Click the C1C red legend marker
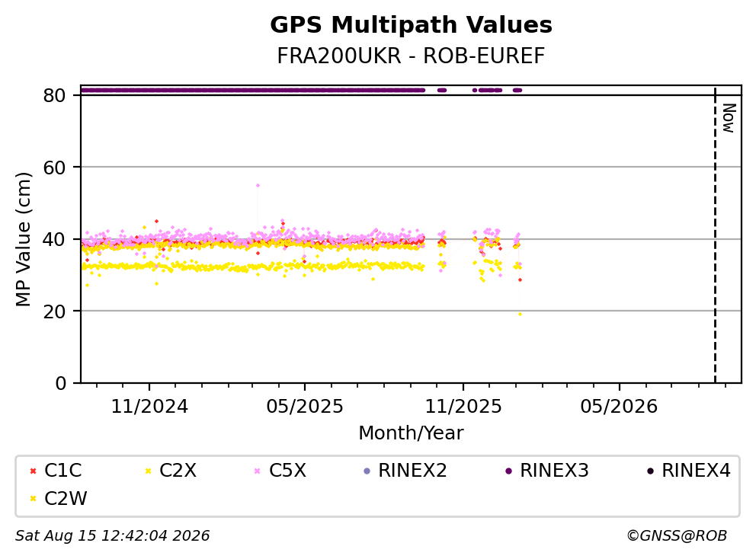The height and width of the screenshot is (559, 756). click(34, 471)
